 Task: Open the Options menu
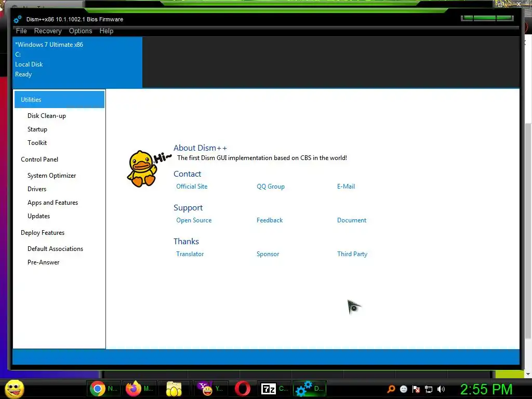(81, 31)
